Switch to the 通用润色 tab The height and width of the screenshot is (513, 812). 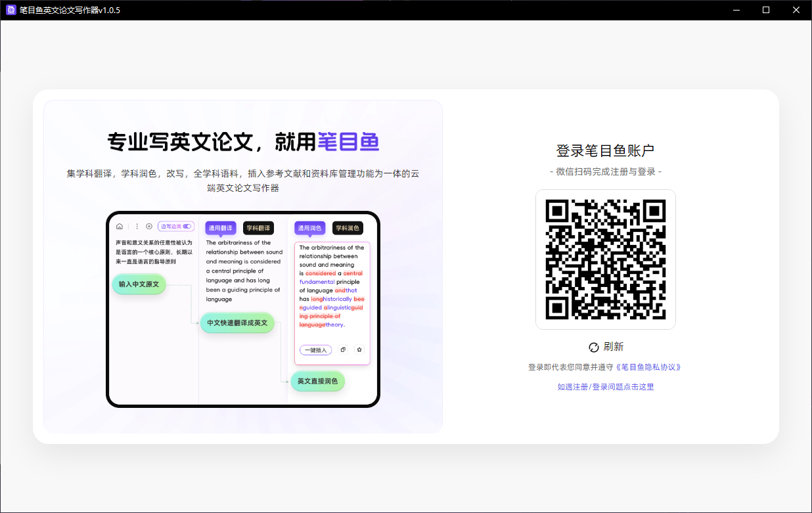point(310,228)
